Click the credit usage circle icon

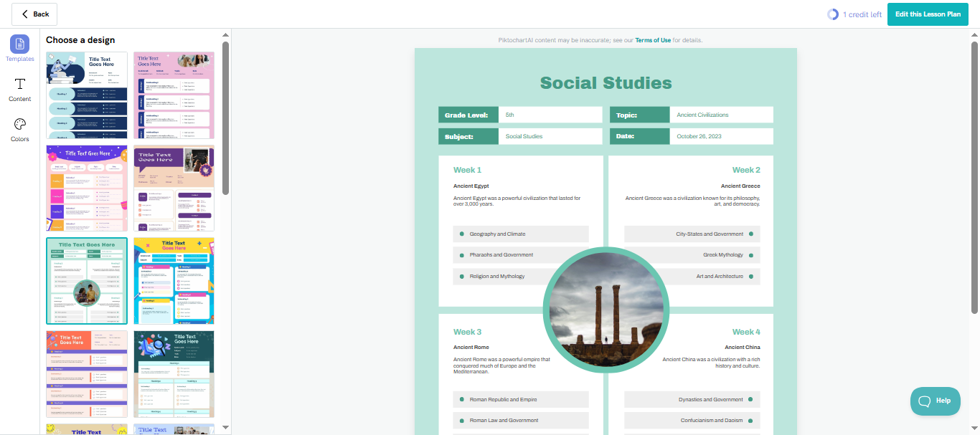click(832, 14)
